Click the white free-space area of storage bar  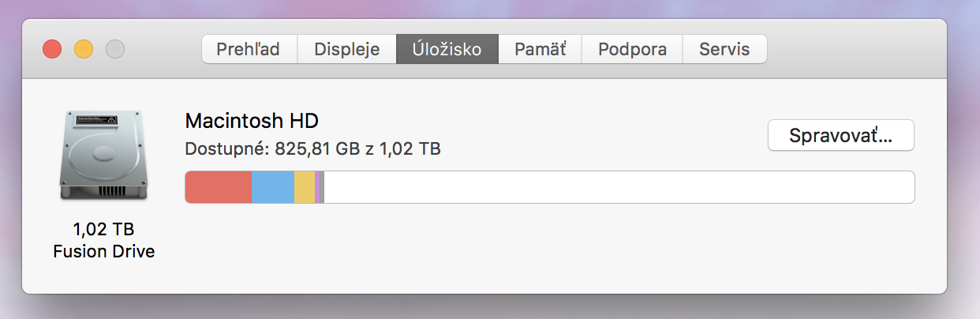click(619, 187)
